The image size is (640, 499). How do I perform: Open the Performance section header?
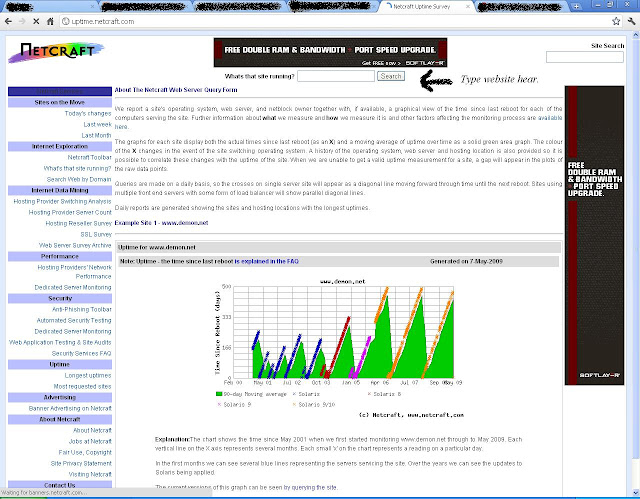click(x=60, y=257)
